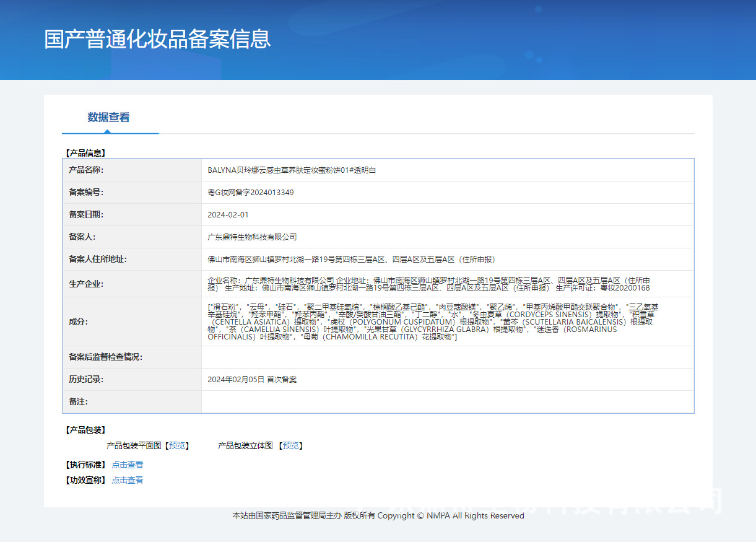Open 预览 link for 产品包装平面图
756x542 pixels.
177,445
